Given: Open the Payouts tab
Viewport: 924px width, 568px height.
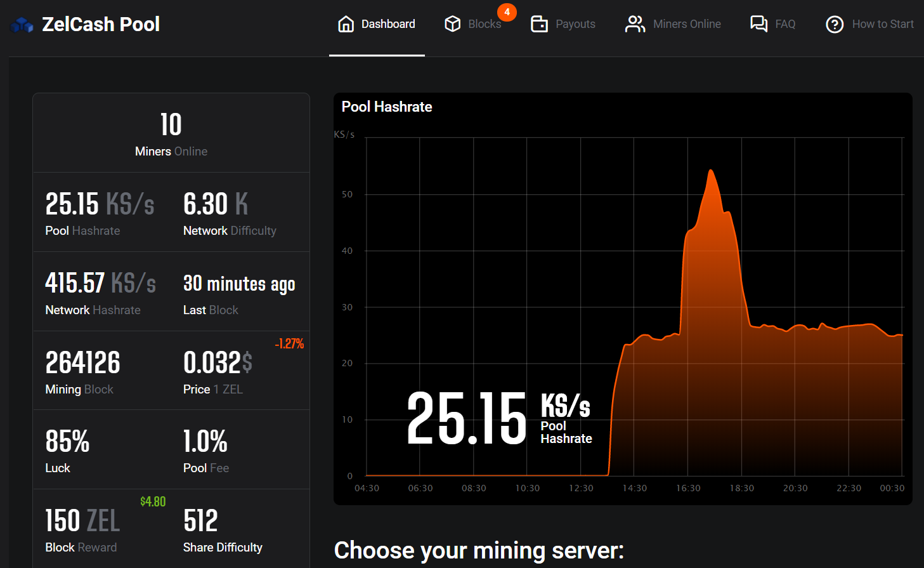Looking at the screenshot, I should pyautogui.click(x=563, y=24).
